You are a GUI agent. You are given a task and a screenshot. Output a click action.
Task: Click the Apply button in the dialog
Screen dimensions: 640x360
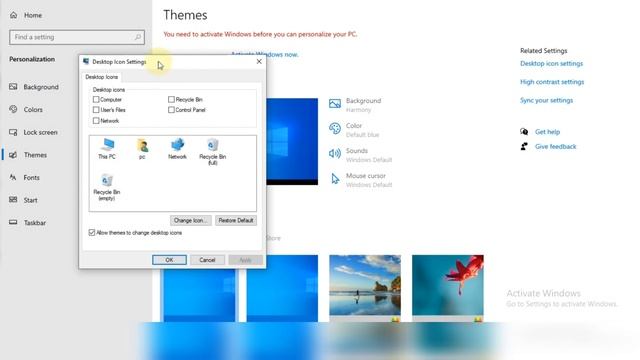tap(245, 260)
